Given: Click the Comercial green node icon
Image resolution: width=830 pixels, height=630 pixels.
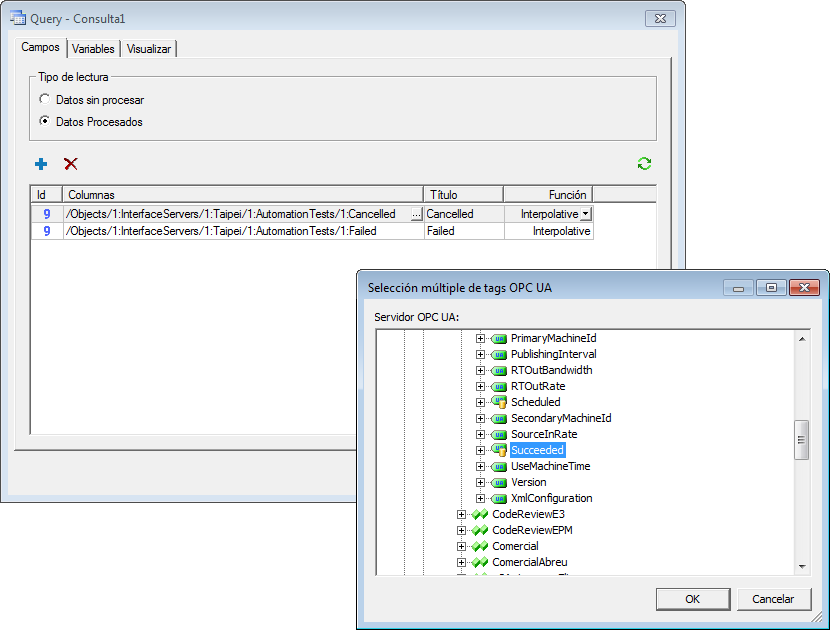Looking at the screenshot, I should pos(480,546).
